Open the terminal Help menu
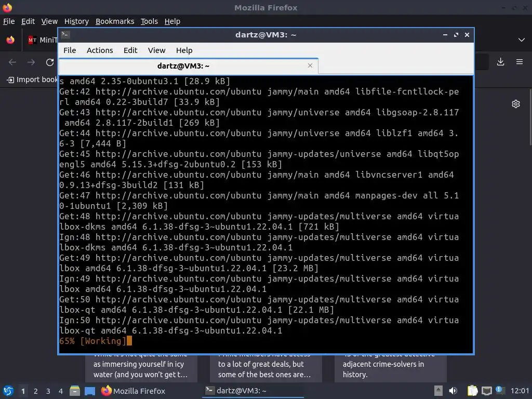 click(x=184, y=50)
